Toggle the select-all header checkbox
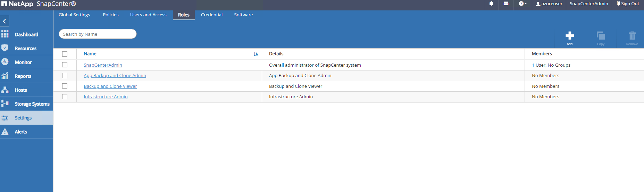644x192 pixels. (65, 54)
